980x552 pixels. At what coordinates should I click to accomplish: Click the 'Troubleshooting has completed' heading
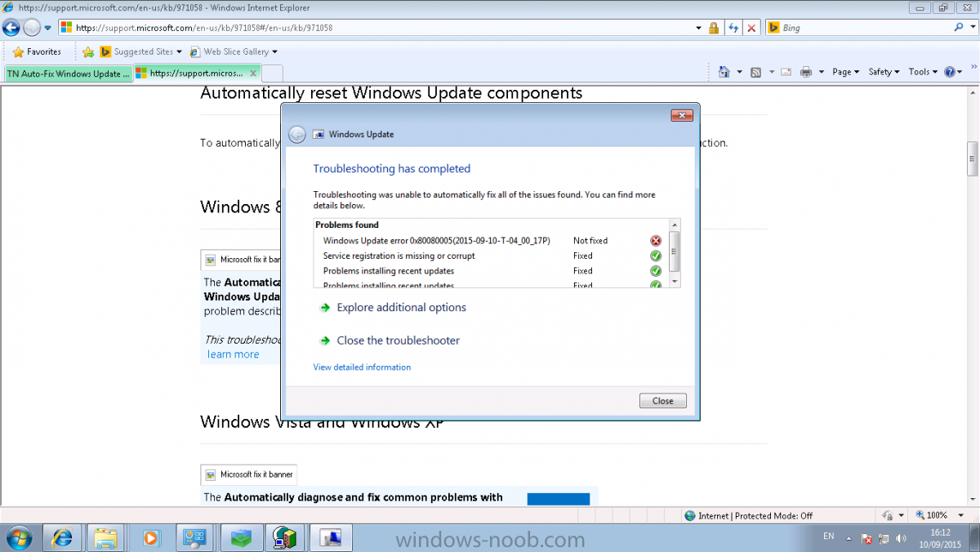(x=392, y=169)
